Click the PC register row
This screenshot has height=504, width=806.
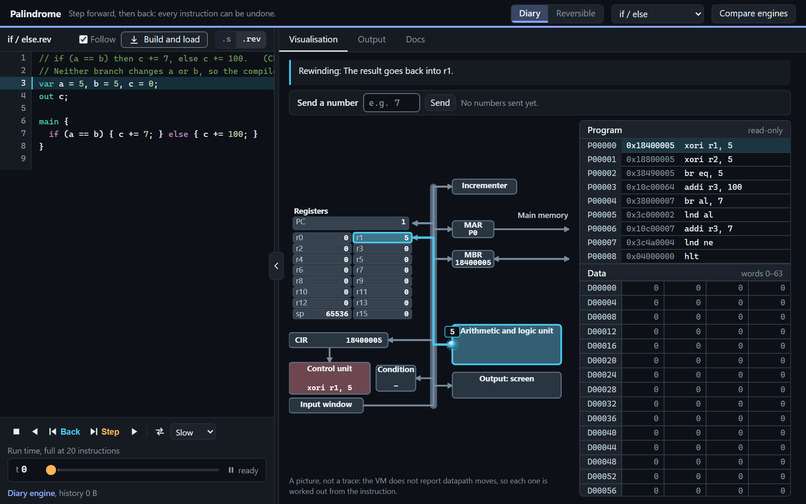tap(351, 223)
